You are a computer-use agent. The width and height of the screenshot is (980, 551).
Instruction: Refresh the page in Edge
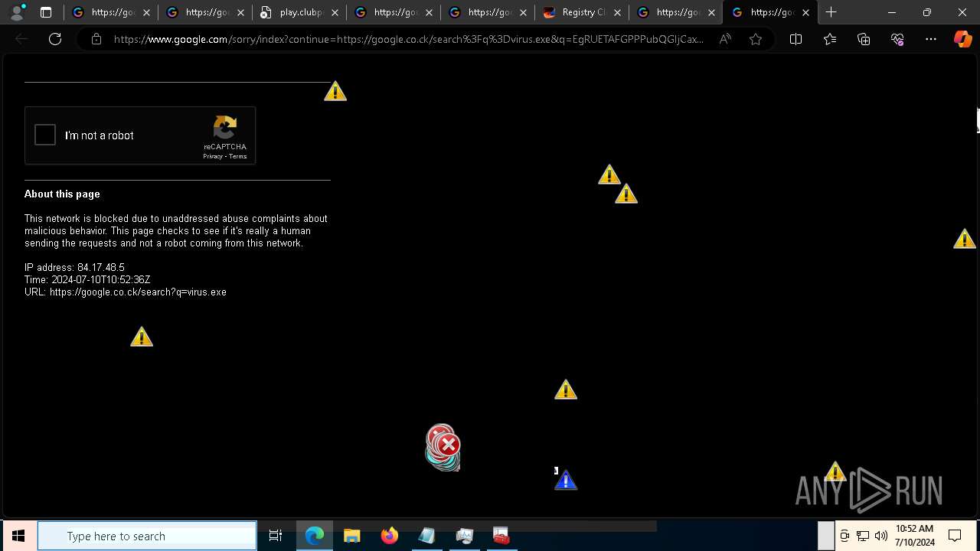(x=55, y=39)
